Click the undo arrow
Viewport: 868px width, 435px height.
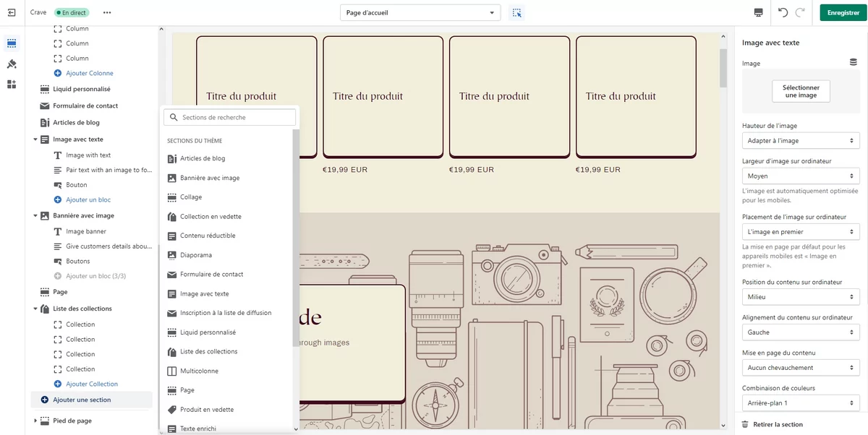(x=783, y=12)
